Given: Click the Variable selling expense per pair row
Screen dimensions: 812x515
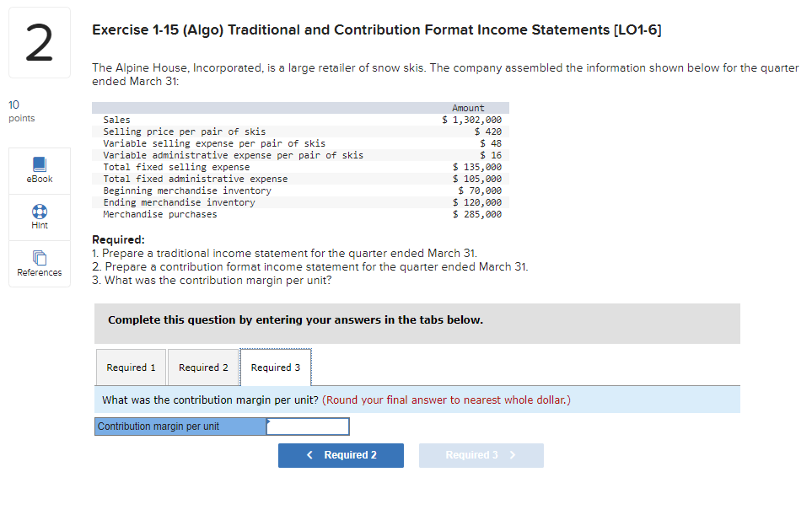Looking at the screenshot, I should (x=300, y=143).
